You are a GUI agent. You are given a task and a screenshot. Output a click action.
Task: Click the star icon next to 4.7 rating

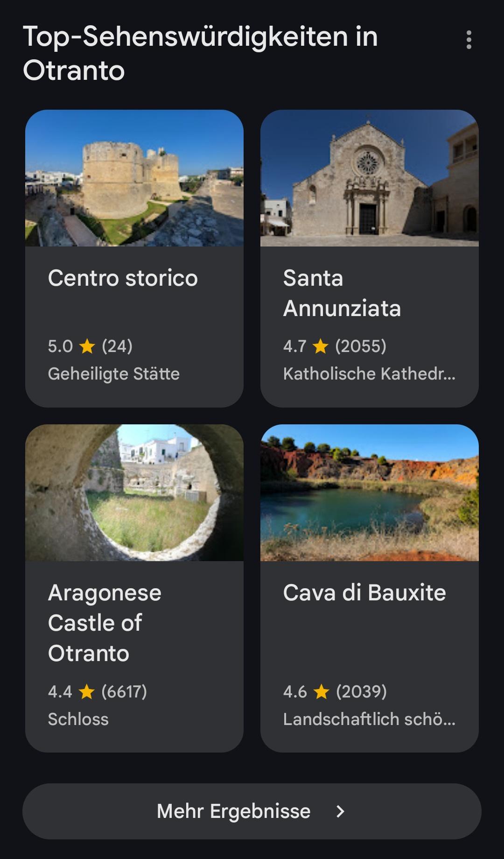point(321,346)
